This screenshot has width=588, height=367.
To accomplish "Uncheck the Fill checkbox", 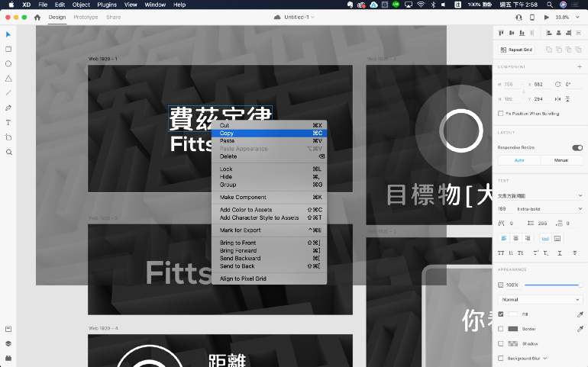I will (x=501, y=314).
